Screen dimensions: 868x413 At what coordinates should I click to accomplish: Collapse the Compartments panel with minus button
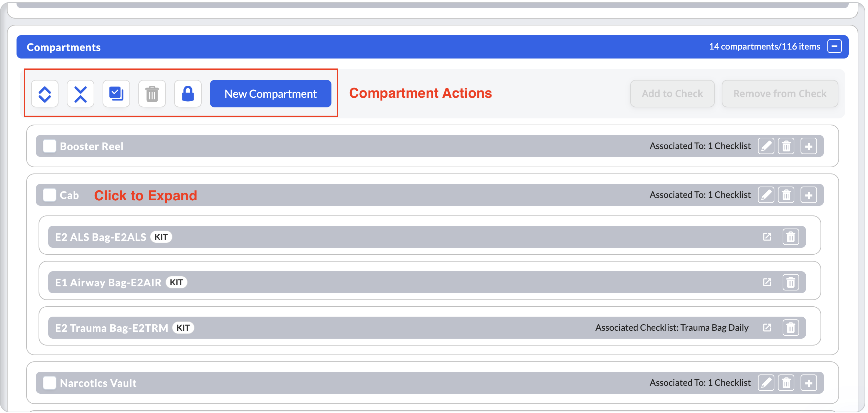point(835,46)
